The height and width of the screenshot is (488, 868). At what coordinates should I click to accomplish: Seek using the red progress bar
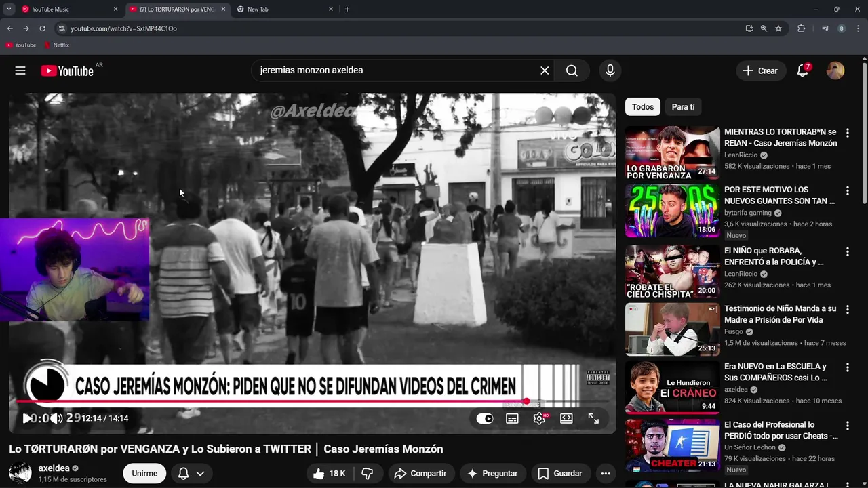click(x=313, y=402)
